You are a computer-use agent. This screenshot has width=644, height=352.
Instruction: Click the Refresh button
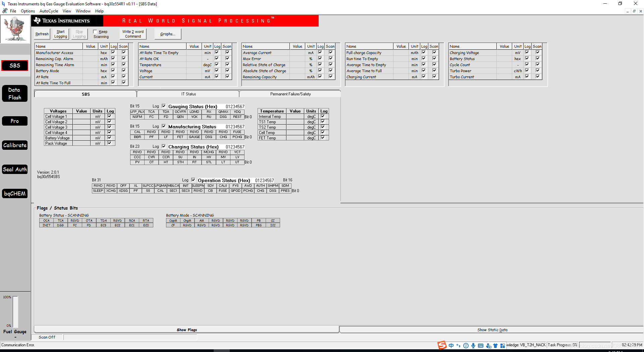[42, 34]
